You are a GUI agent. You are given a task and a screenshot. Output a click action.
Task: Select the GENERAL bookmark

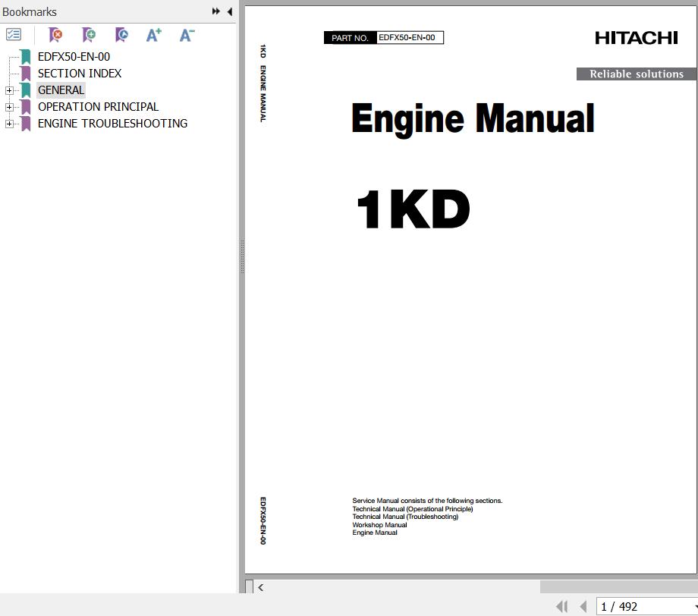(x=61, y=90)
